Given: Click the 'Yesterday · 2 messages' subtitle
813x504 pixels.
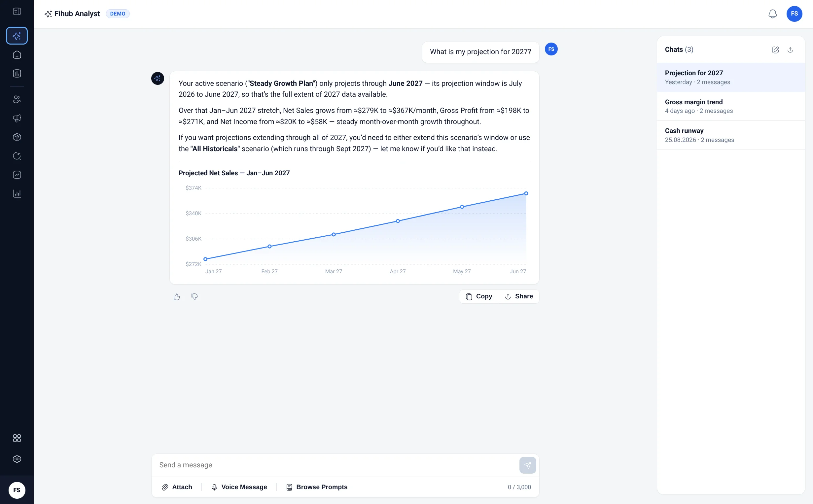Looking at the screenshot, I should [x=697, y=82].
